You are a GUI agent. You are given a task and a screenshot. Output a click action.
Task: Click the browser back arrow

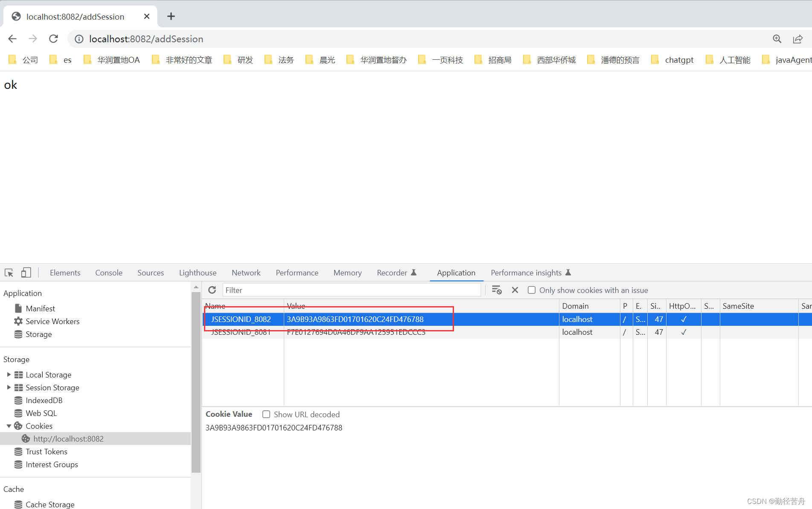pos(12,39)
